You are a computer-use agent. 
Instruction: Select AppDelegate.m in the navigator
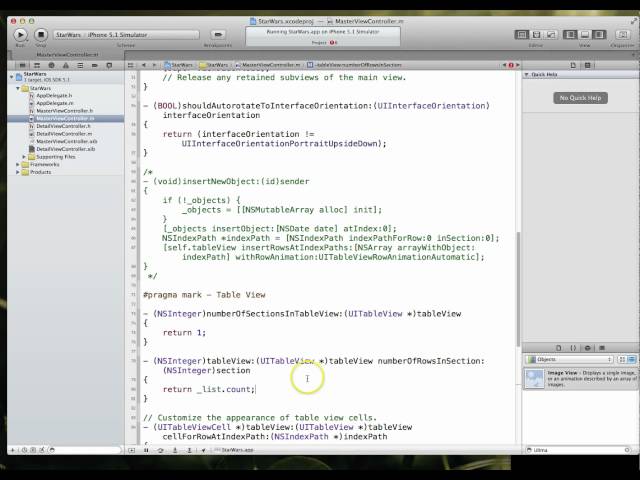coord(65,103)
